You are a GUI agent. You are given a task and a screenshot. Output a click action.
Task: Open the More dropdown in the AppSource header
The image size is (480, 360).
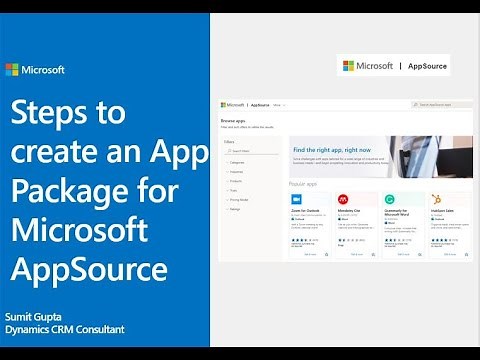tap(279, 105)
